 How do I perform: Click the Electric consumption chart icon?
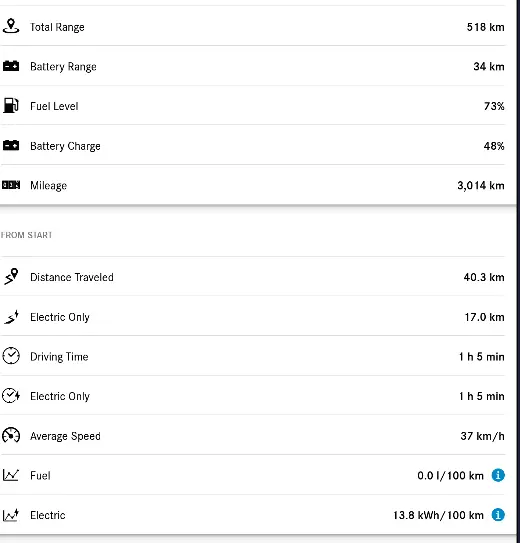11,515
